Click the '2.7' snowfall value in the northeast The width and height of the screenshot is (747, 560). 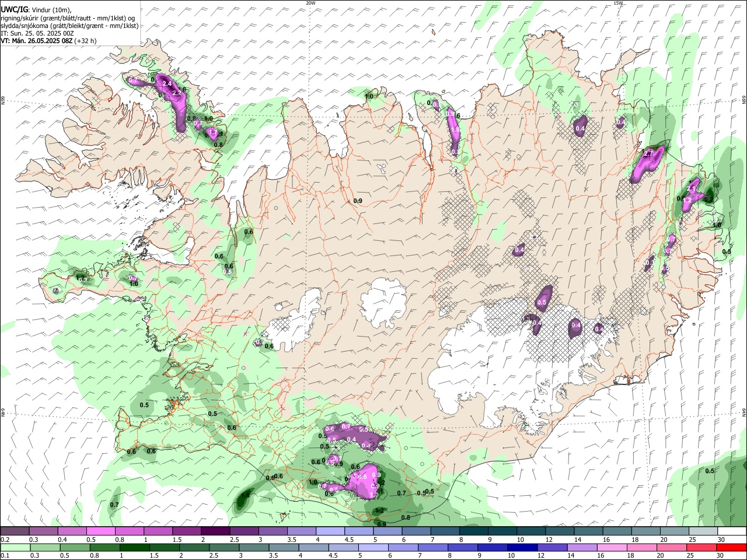pos(649,153)
